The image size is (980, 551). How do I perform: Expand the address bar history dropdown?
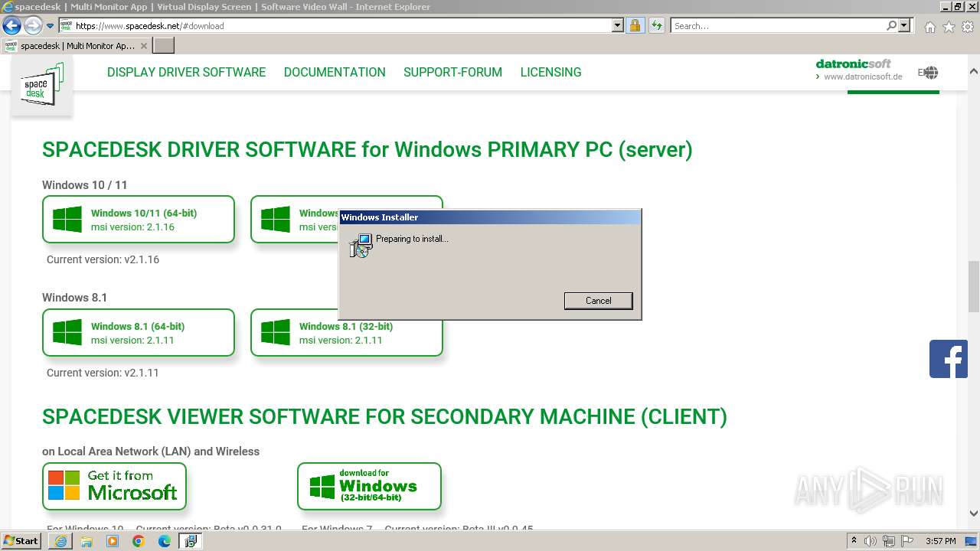pyautogui.click(x=618, y=25)
